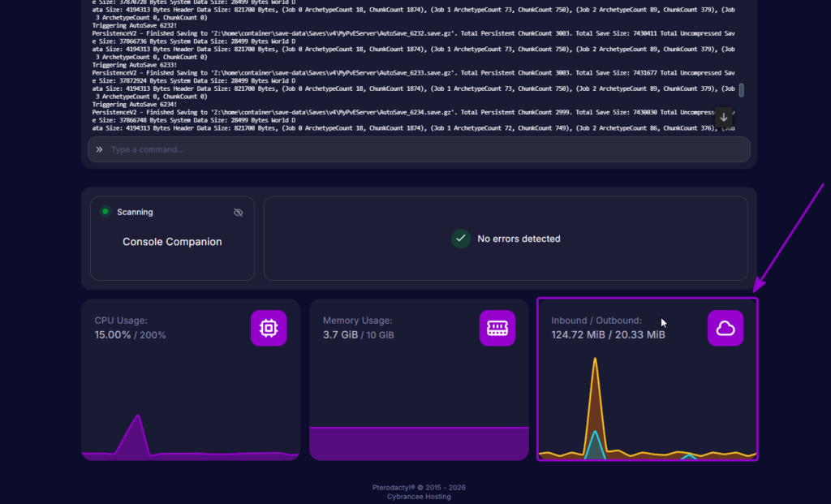The height and width of the screenshot is (504, 831).
Task: Click the Console Companion title
Action: click(172, 242)
